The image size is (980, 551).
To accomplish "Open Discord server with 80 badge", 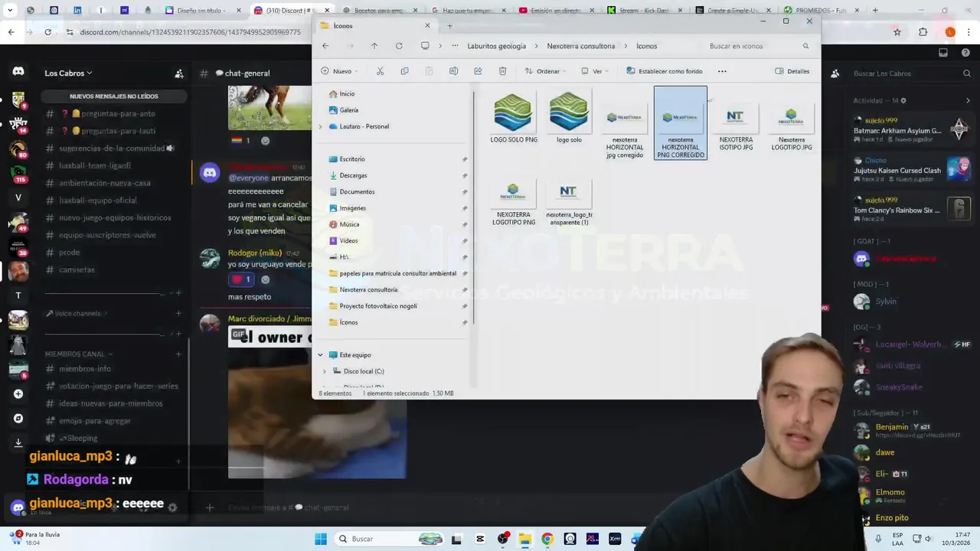I will click(x=18, y=148).
